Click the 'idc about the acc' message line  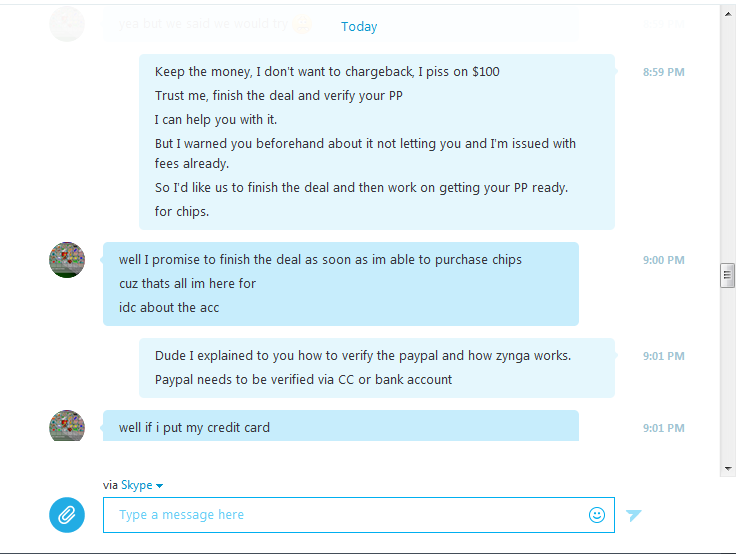[169, 308]
